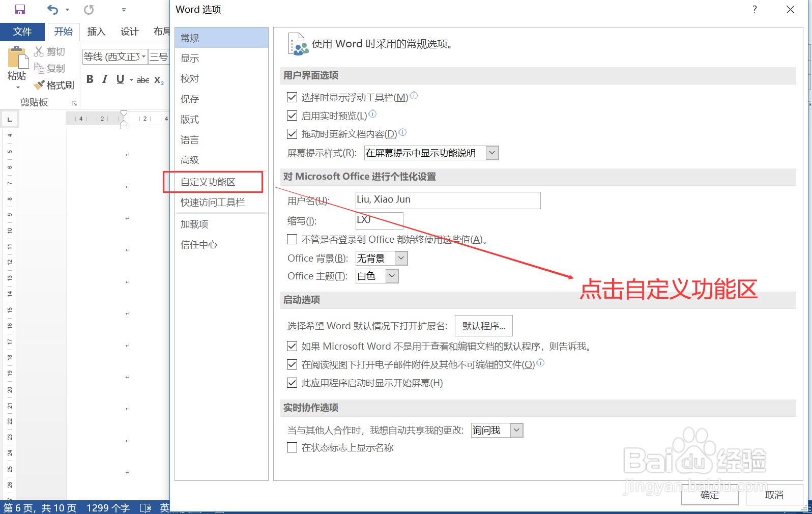Click the 取消 button
The height and width of the screenshot is (514, 812).
pos(774,495)
